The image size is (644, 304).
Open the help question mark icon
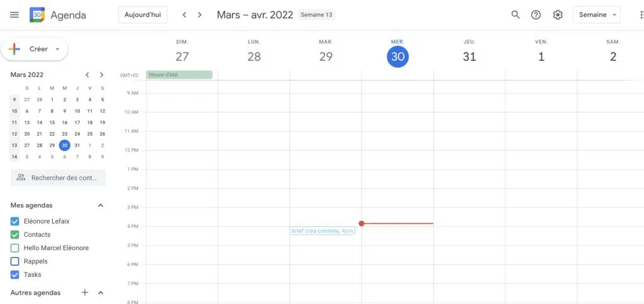(536, 15)
